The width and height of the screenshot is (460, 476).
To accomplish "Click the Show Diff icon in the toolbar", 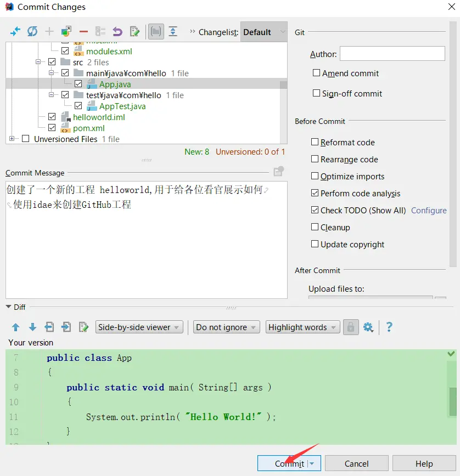I will pos(15,31).
